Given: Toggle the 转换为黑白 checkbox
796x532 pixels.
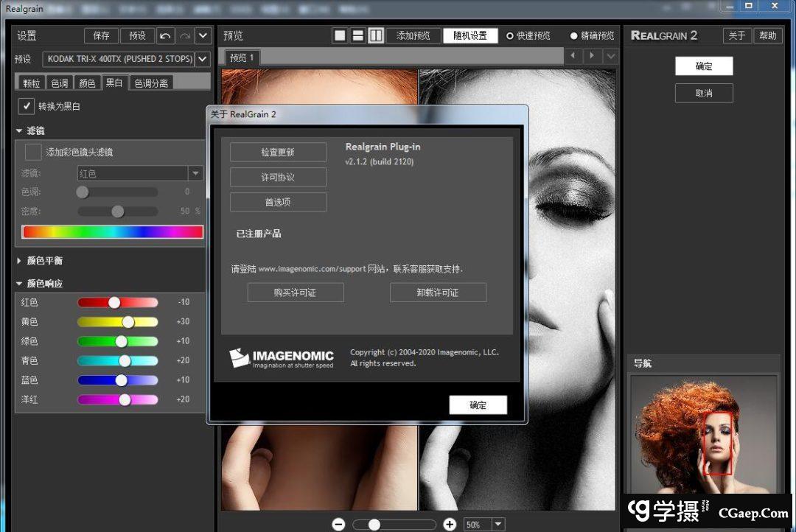Looking at the screenshot, I should pyautogui.click(x=27, y=106).
